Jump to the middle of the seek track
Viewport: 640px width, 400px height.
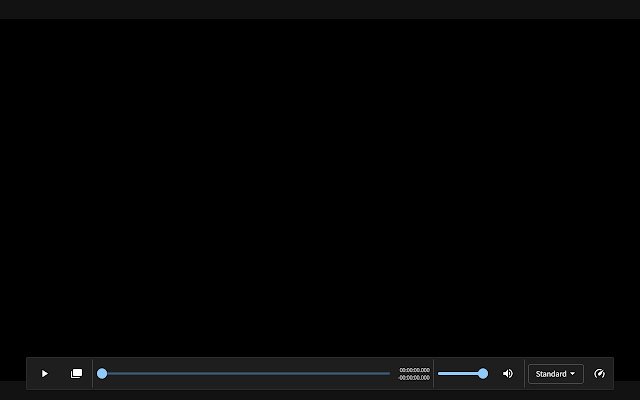246,373
